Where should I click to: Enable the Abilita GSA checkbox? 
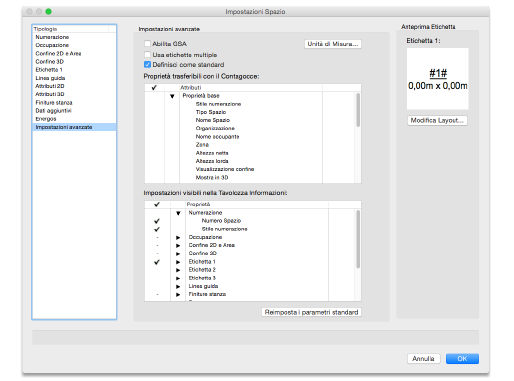coord(147,44)
